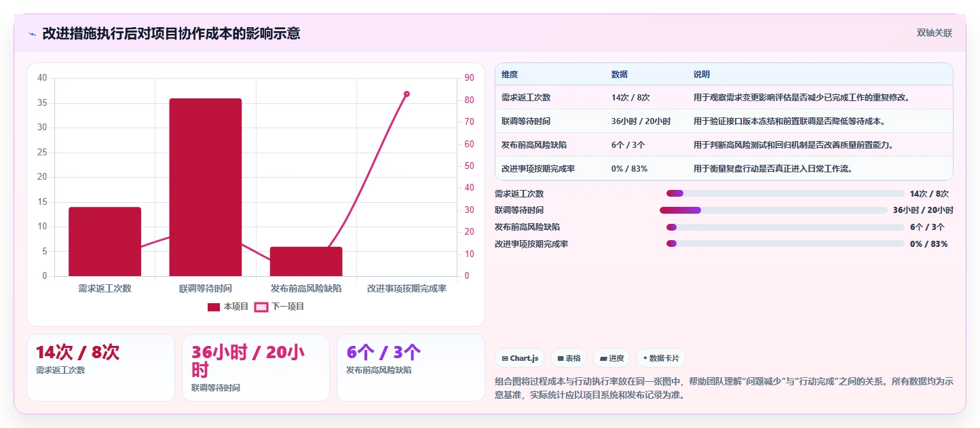
Task: Click the 联调等待时间 bar in chart
Action: (206, 187)
